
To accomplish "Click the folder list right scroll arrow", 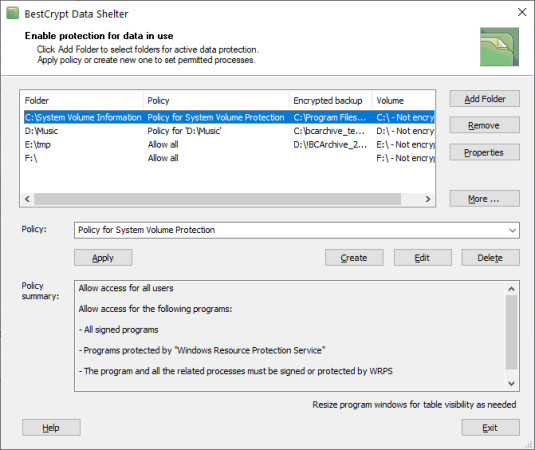I will [x=428, y=199].
